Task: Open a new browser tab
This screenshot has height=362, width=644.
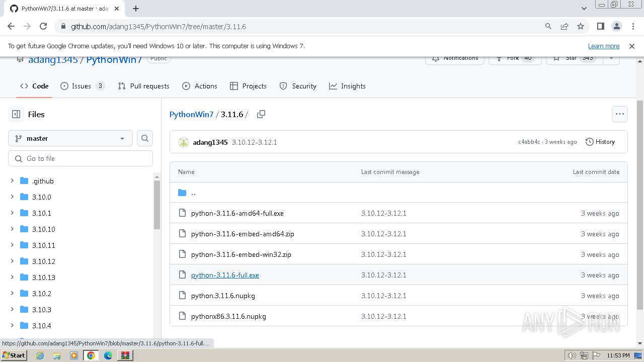Action: click(136, 9)
